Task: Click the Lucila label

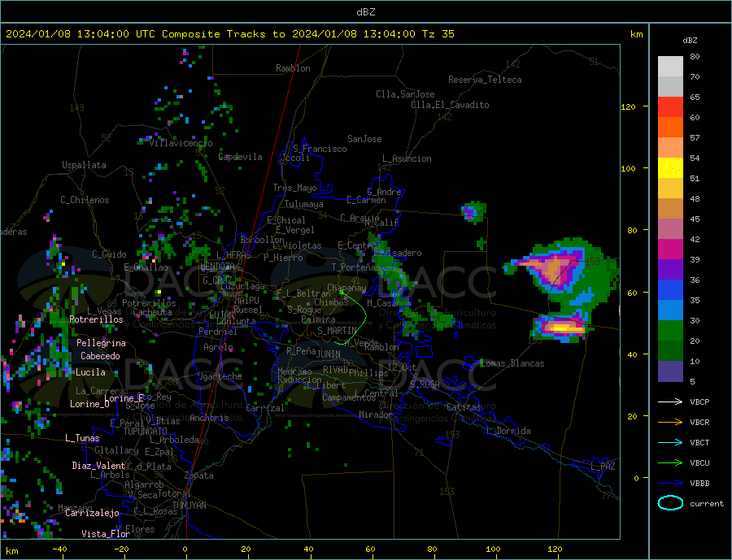Action: (x=90, y=372)
